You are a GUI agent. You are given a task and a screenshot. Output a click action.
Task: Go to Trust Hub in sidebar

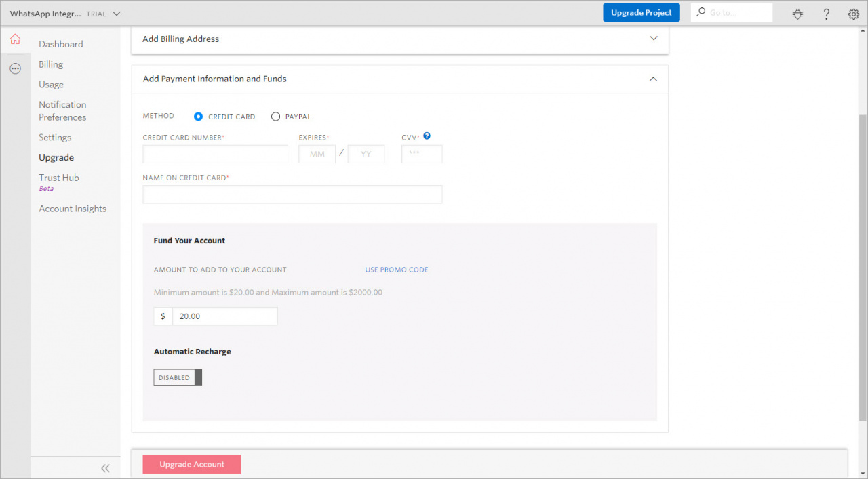(59, 178)
